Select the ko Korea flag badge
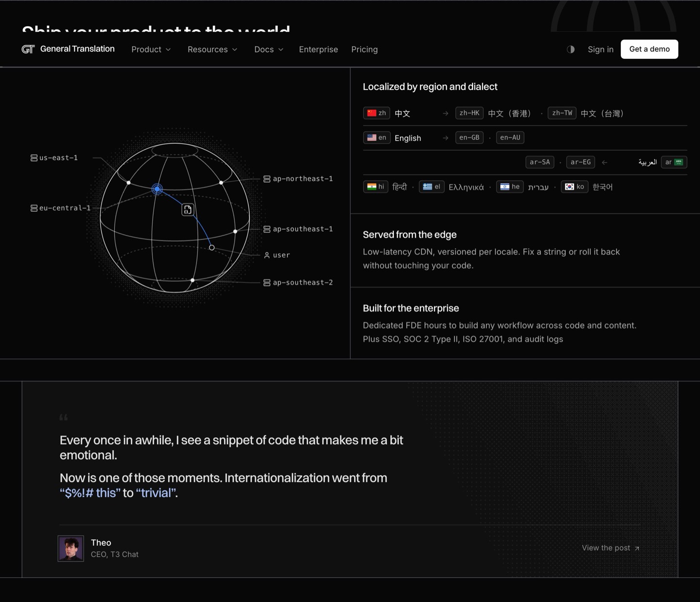Viewport: 700px width, 602px height. pos(575,187)
